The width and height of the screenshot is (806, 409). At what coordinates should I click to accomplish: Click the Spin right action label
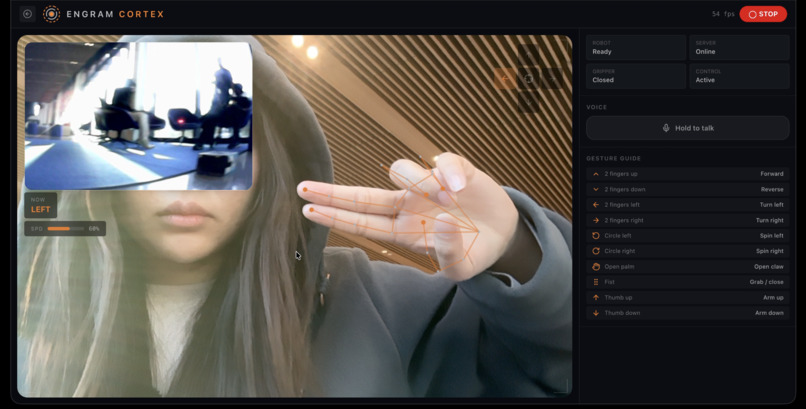click(770, 251)
